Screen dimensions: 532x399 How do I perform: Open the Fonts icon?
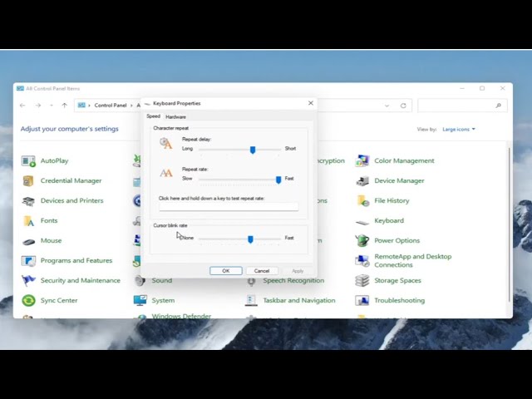pyautogui.click(x=28, y=221)
